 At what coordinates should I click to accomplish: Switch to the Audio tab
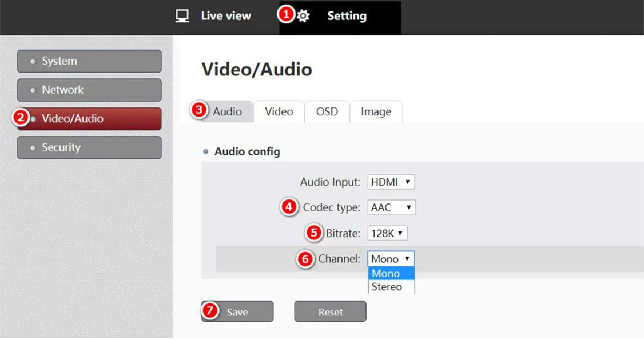pyautogui.click(x=227, y=112)
